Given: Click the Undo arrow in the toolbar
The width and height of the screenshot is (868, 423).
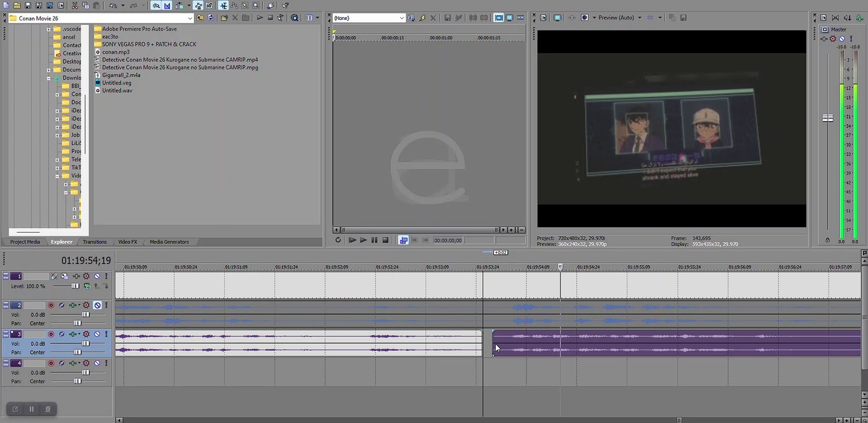Looking at the screenshot, I should click(x=113, y=5).
